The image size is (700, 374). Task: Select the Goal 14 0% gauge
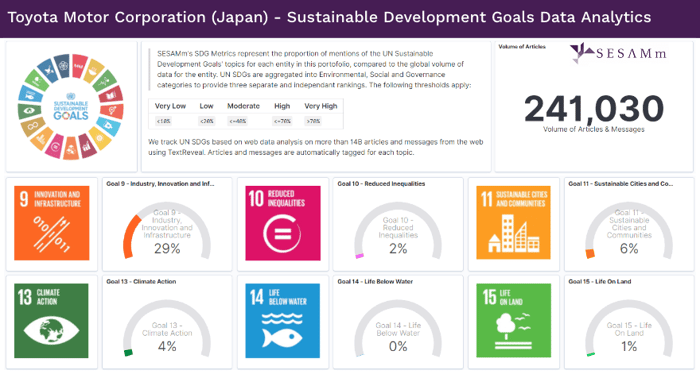(398, 328)
